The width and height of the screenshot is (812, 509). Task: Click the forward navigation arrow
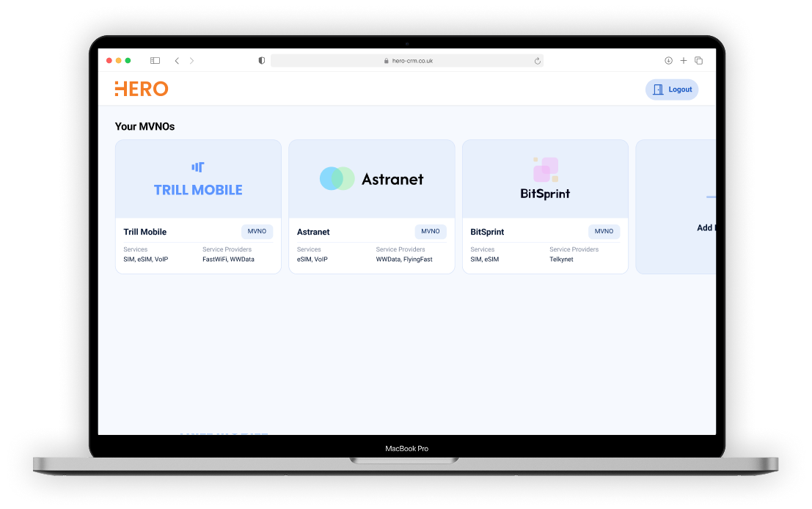tap(192, 61)
